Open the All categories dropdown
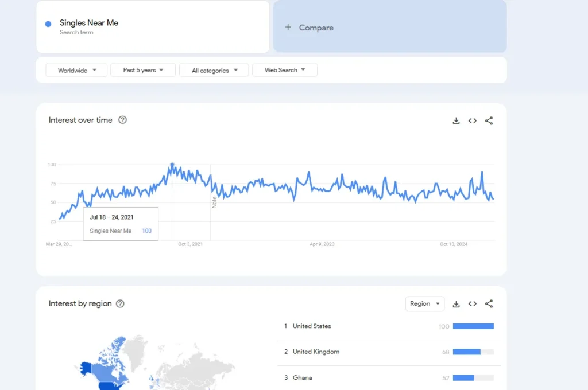The image size is (588, 390). click(214, 70)
